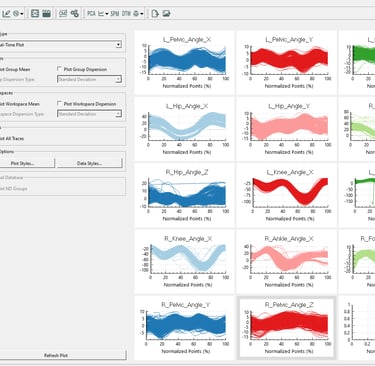
Task: Open the dropdown arrow after the gear icon
Action: click(x=142, y=14)
